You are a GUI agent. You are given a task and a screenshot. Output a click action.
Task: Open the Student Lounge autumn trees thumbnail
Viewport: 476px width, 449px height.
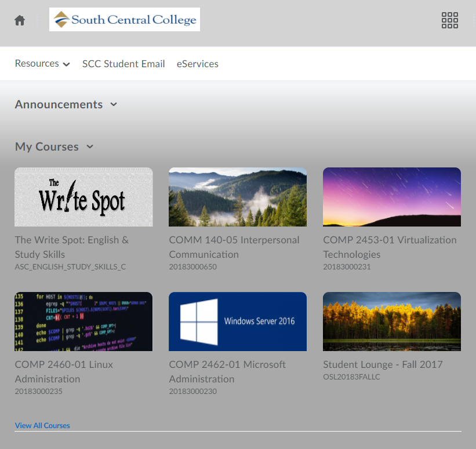392,322
